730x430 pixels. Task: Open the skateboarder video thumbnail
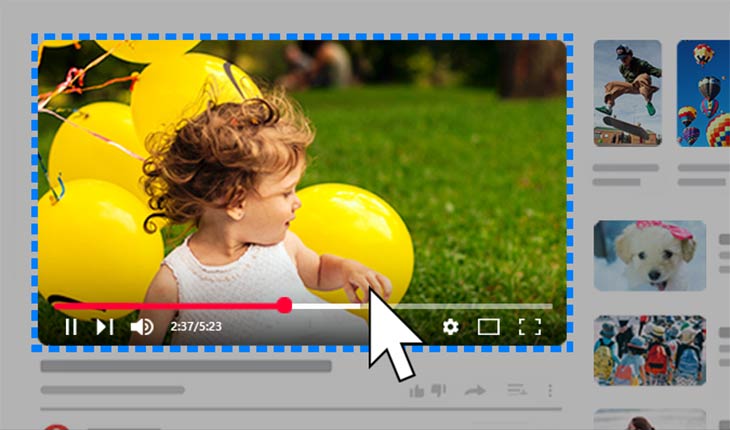pos(627,93)
